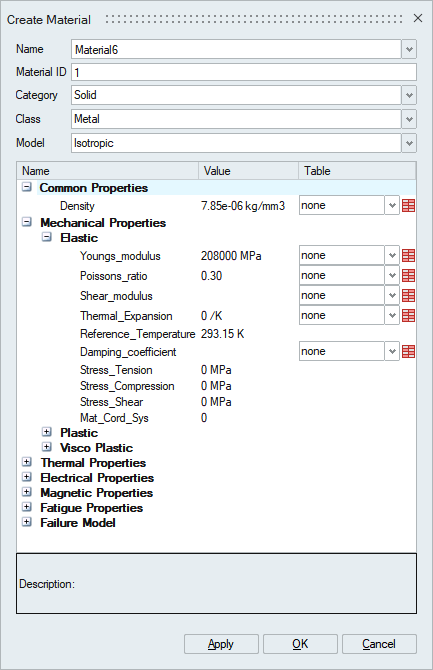Screen dimensions: 433x670
Task: Collapse the Elastic subsection
Action: [47, 237]
